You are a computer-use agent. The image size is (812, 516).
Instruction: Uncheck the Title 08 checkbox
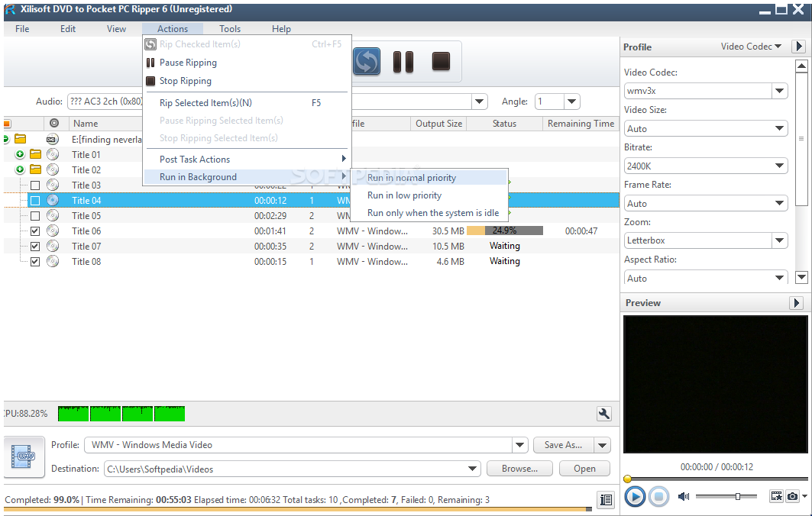click(x=35, y=261)
